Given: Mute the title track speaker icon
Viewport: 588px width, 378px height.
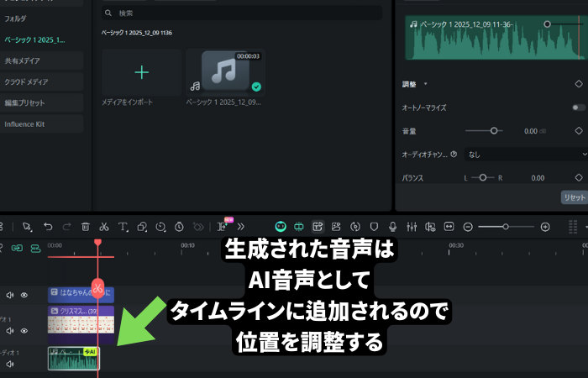Looking at the screenshot, I should (10, 295).
